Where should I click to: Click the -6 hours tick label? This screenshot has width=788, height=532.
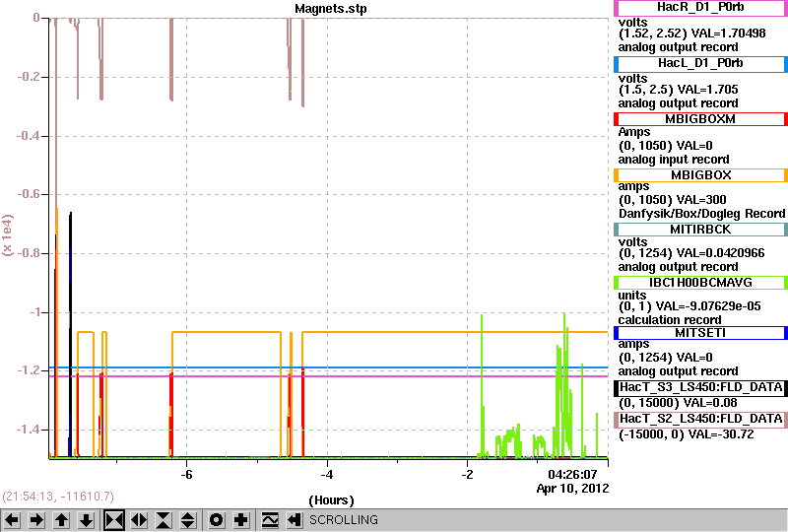coord(186,475)
